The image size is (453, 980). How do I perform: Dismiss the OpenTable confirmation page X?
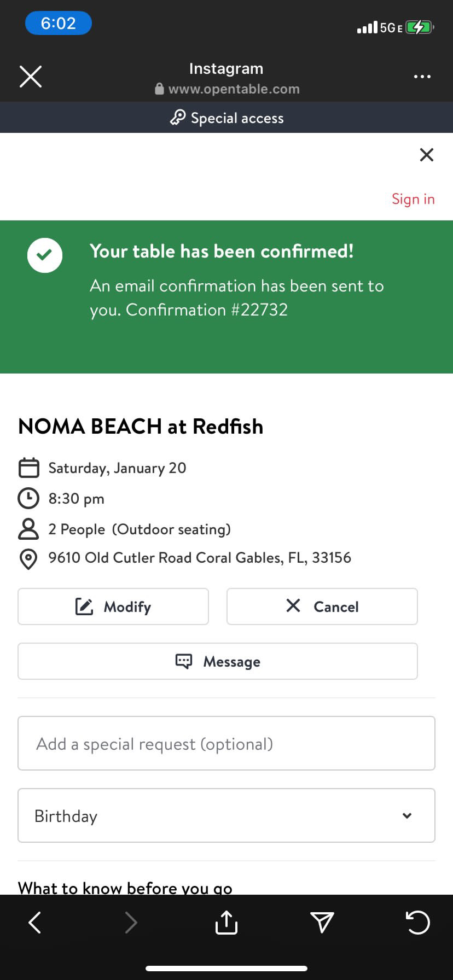(x=426, y=155)
